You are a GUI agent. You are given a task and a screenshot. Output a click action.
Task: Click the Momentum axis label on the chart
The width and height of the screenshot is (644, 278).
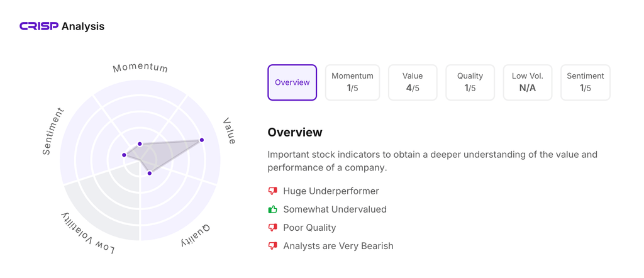point(140,67)
